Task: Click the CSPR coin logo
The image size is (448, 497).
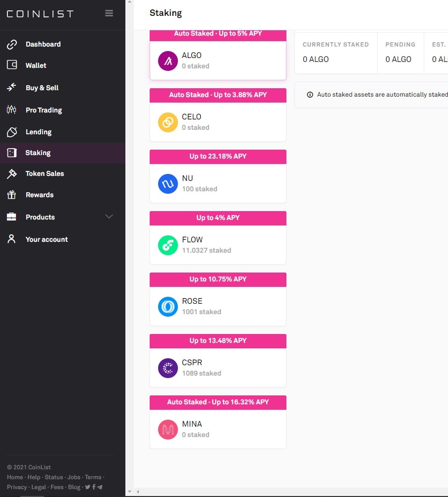Action: point(168,368)
